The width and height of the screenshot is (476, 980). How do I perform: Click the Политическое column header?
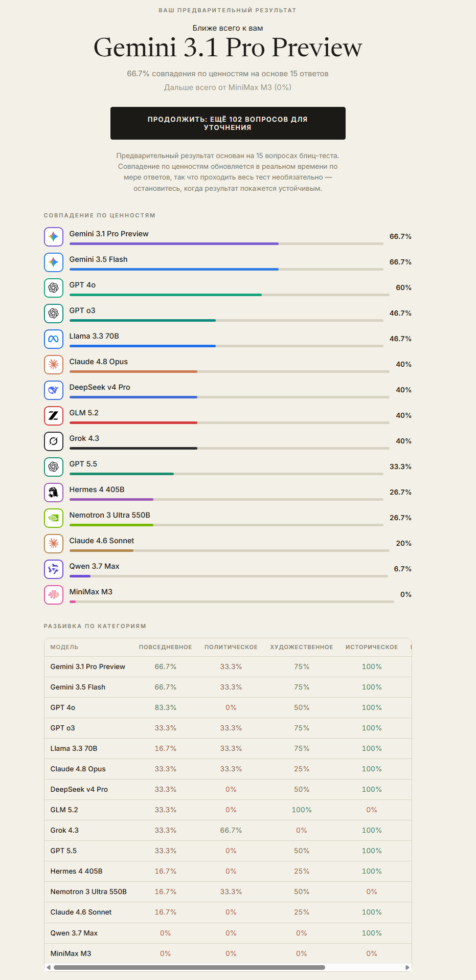pos(231,647)
